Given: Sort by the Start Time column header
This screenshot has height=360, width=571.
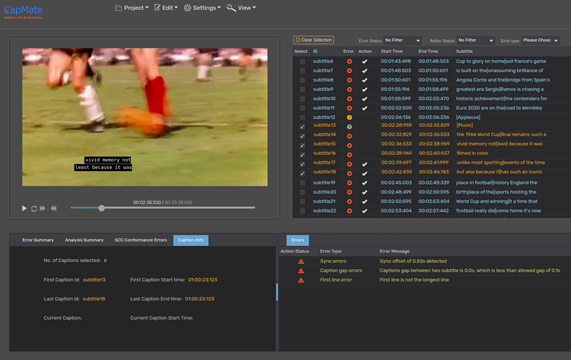Looking at the screenshot, I should pos(391,51).
